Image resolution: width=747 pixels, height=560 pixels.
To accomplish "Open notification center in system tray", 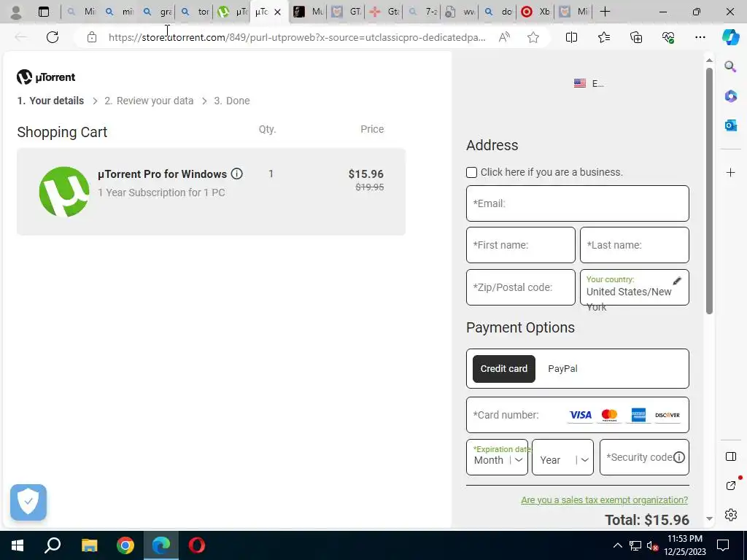I will click(723, 545).
